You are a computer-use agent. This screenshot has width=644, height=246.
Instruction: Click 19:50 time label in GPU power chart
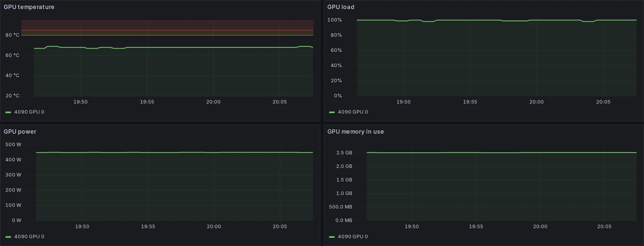(82, 227)
